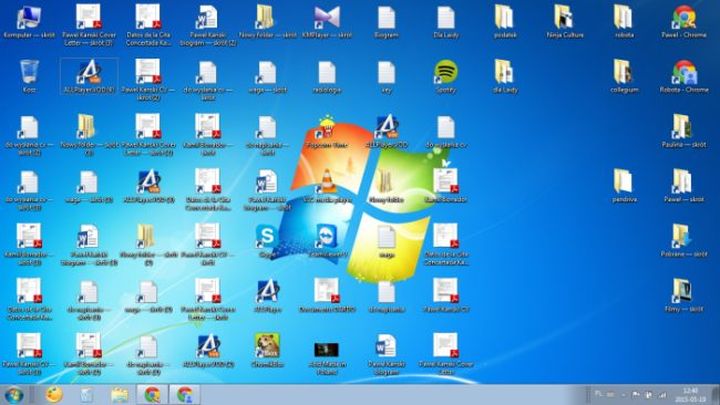Image resolution: width=720 pixels, height=405 pixels.
Task: Open the plain ALLPlayer icon without VOD
Action: click(267, 296)
